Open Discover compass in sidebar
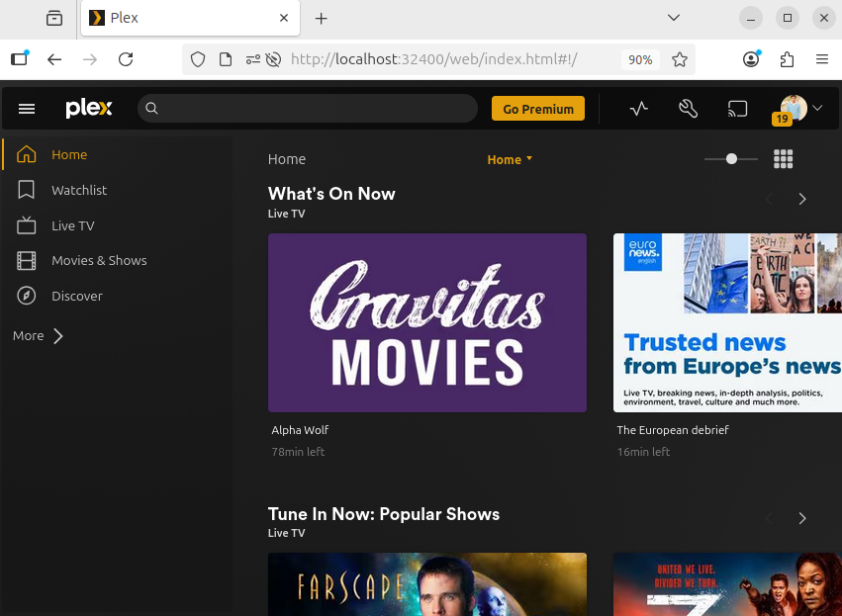The image size is (842, 616). 76,296
